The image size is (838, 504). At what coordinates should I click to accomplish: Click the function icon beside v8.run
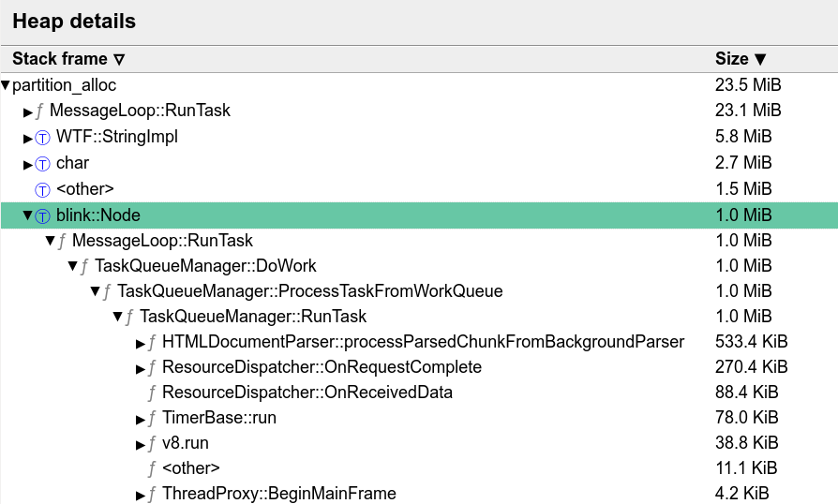click(152, 443)
